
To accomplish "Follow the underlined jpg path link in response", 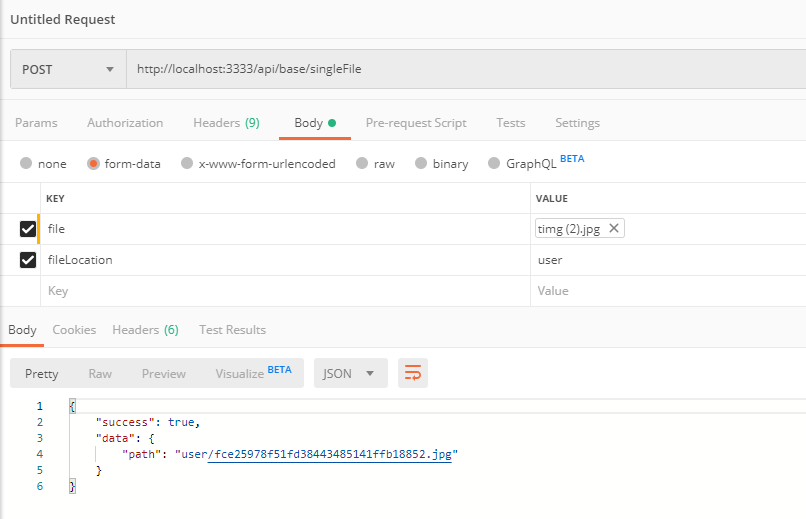I will pyautogui.click(x=329, y=454).
